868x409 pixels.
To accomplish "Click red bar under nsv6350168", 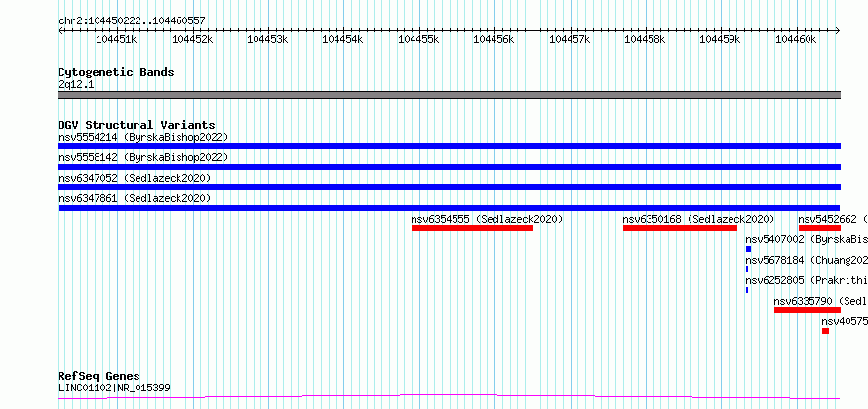I will tap(680, 228).
